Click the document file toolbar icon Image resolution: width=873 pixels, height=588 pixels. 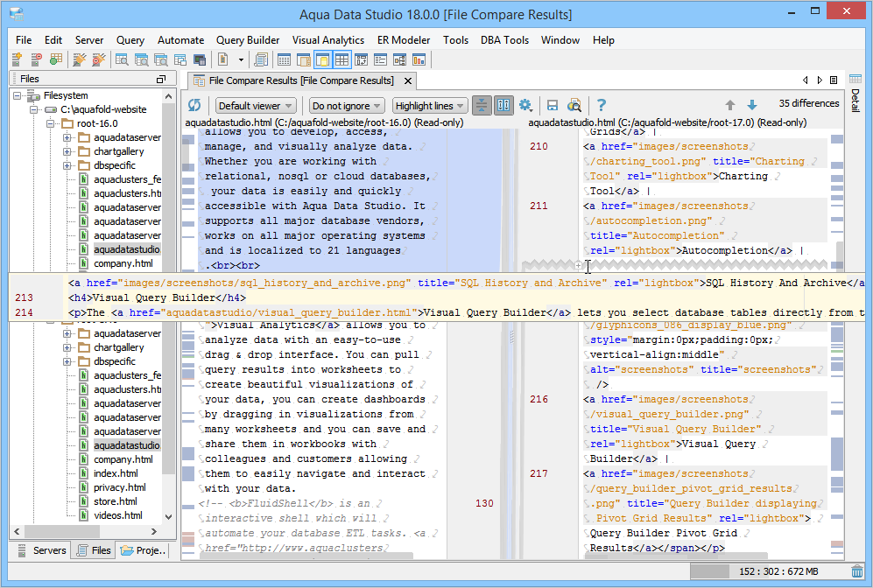click(x=222, y=59)
